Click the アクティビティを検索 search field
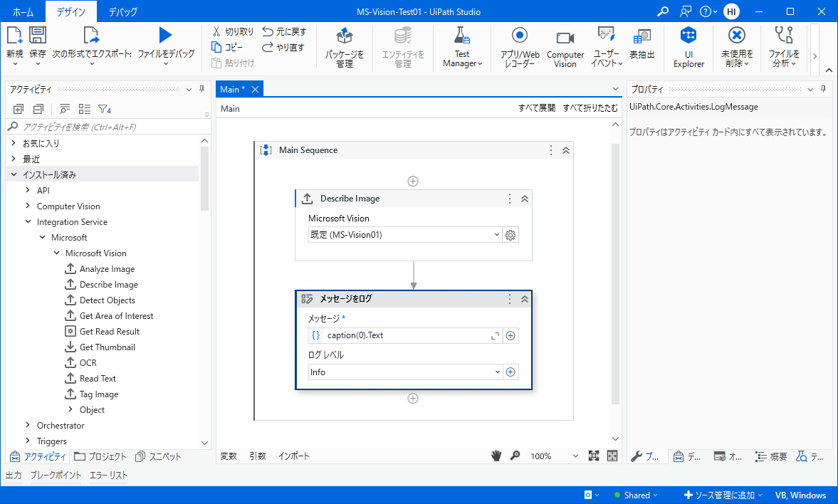The image size is (838, 504). [x=107, y=127]
